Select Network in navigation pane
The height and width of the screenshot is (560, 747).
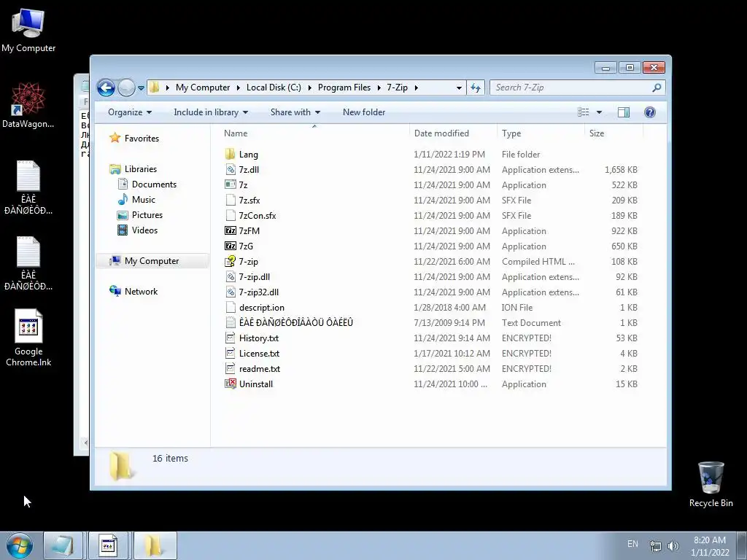[x=141, y=292]
